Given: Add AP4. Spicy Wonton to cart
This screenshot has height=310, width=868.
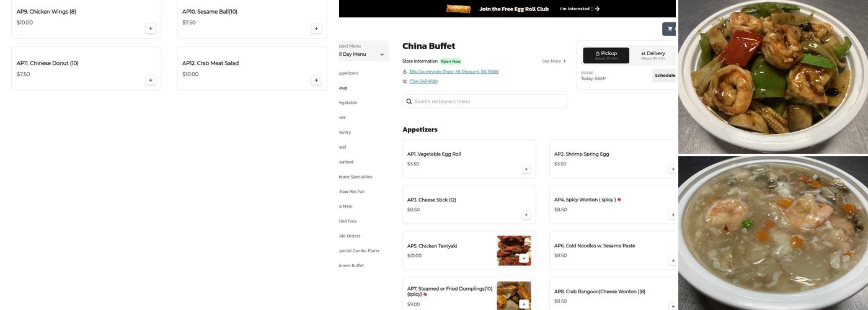Looking at the screenshot, I should click(673, 215).
